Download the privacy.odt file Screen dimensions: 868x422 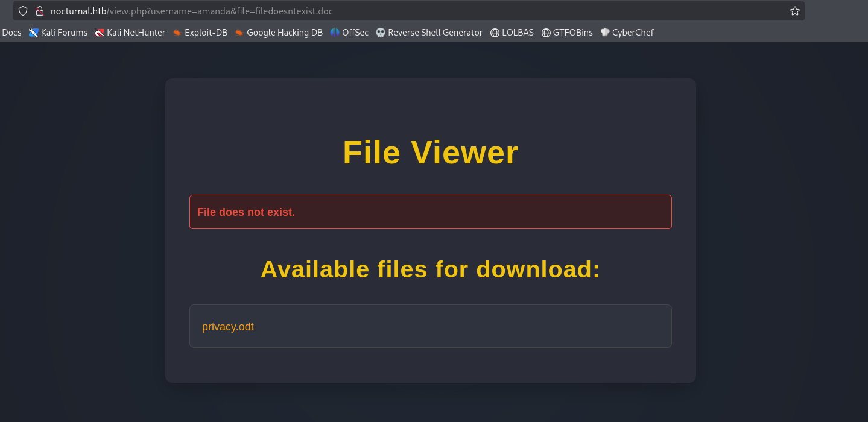coord(228,327)
